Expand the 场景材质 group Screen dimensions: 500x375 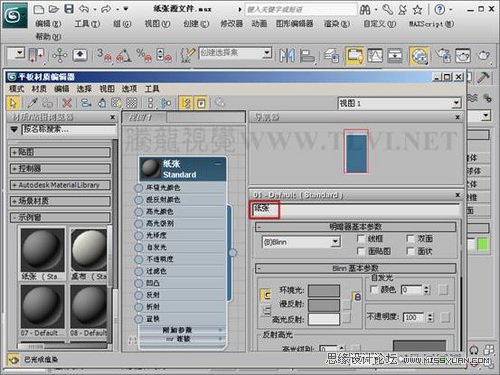tap(60, 201)
